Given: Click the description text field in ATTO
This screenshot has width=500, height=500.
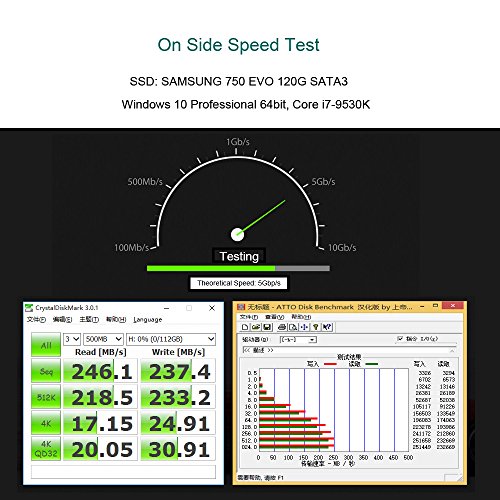Looking at the screenshot, I should pos(349,350).
